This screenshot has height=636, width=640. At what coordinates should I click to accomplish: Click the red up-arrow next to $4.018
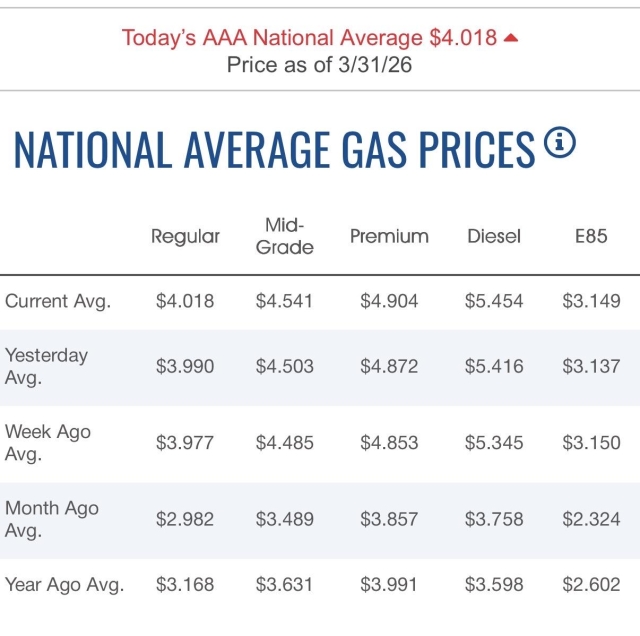coord(511,38)
